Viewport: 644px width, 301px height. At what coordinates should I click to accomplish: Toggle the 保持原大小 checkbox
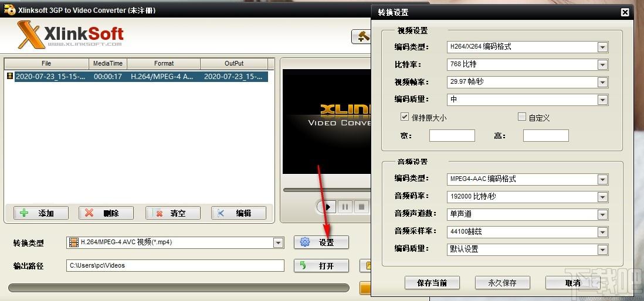point(405,117)
